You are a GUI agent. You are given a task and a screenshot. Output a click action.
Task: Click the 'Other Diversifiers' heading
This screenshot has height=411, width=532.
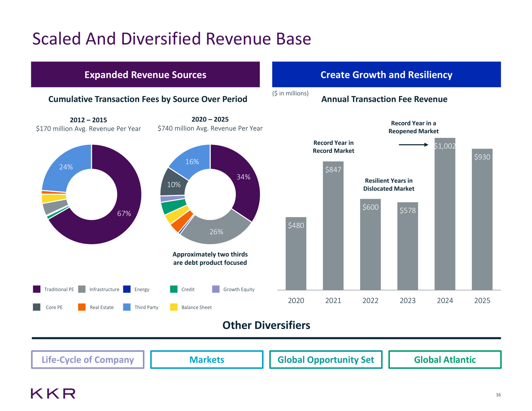(x=266, y=325)
